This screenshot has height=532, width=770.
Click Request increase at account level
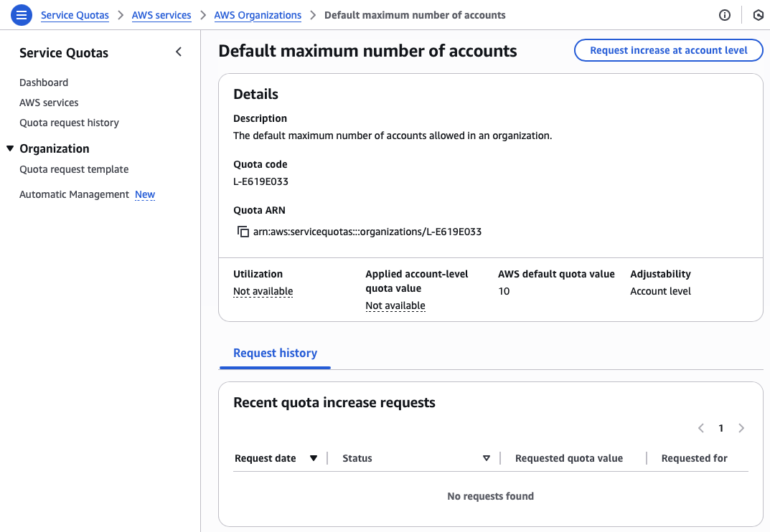668,50
